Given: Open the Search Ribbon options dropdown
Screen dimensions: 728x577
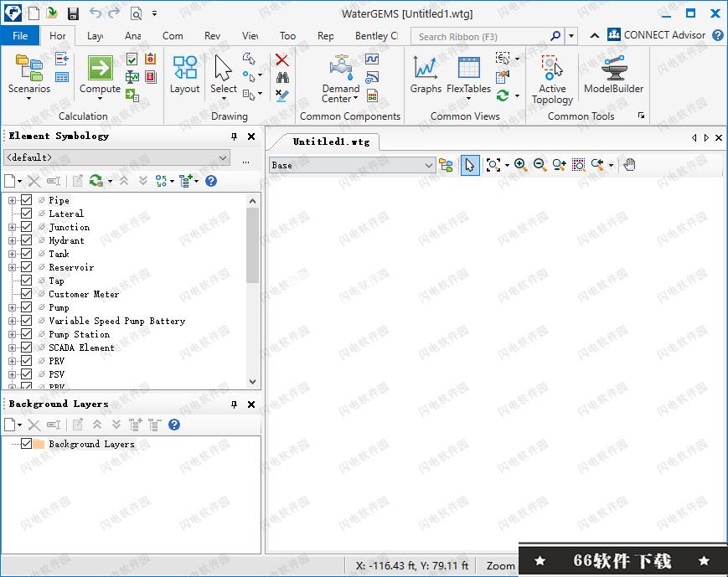Looking at the screenshot, I should point(571,36).
